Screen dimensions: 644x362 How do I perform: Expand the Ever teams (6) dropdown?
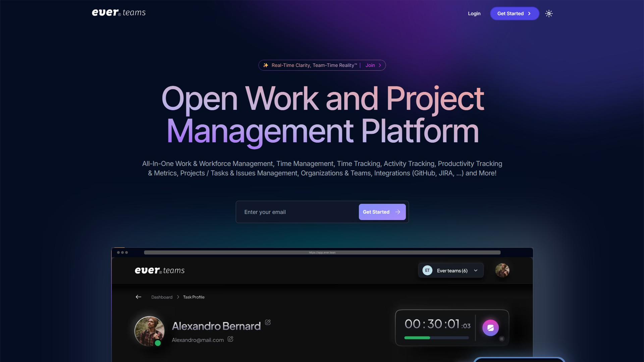click(451, 270)
